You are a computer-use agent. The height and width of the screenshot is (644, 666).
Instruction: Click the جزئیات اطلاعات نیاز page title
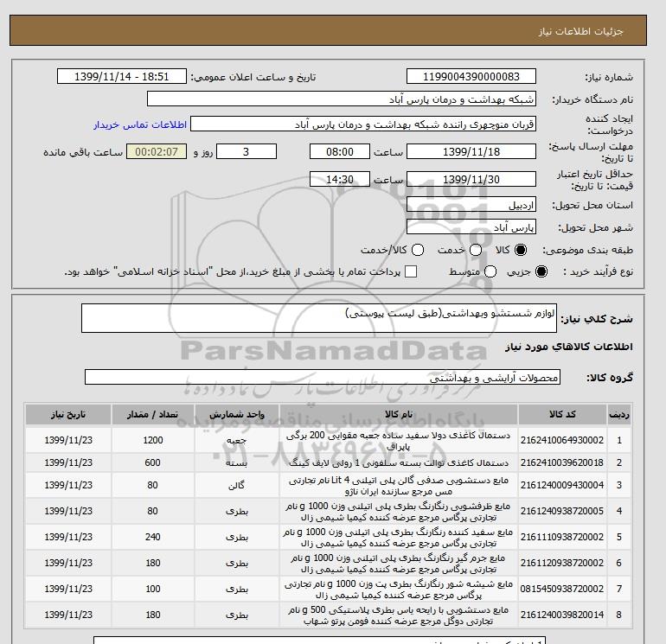pyautogui.click(x=580, y=31)
